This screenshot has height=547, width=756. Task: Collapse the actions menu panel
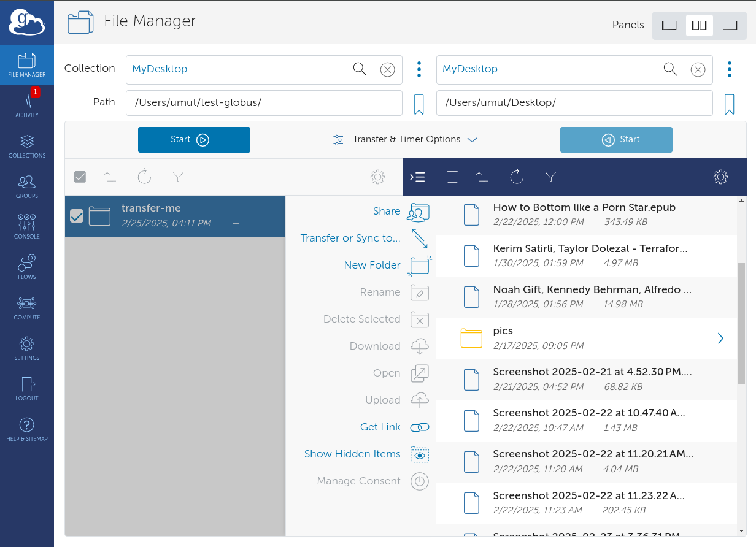[417, 177]
